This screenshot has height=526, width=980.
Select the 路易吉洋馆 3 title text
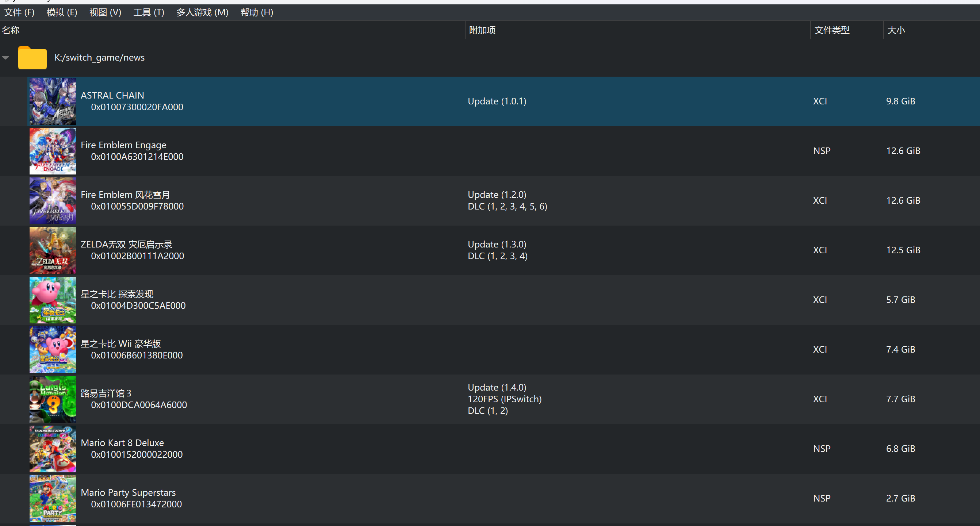[x=106, y=393]
